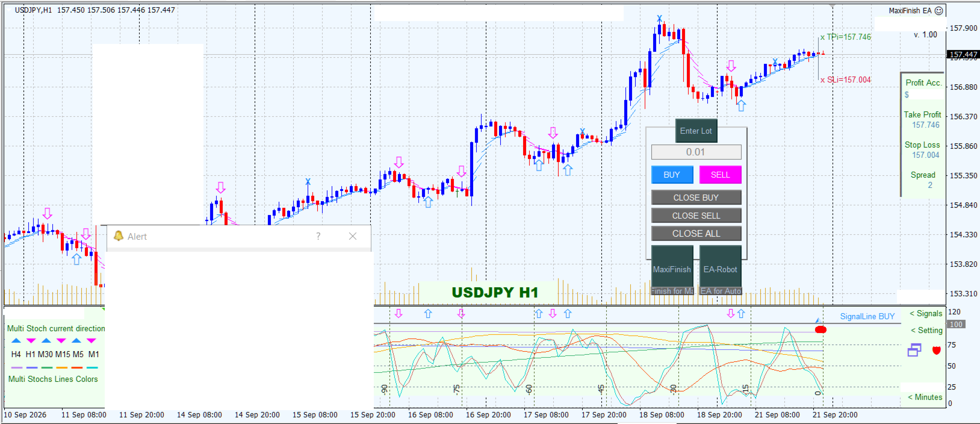This screenshot has width=980, height=424.
Task: Click the blue BUY button
Action: click(x=672, y=175)
